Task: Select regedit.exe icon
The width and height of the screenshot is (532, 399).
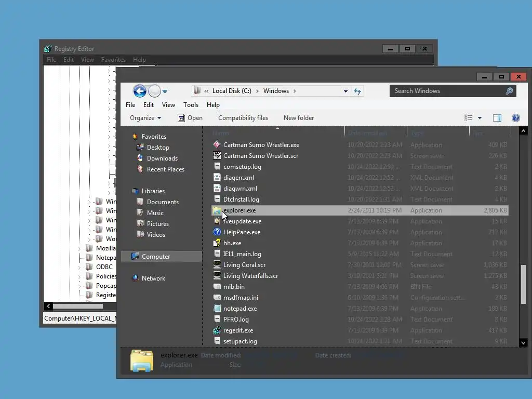Action: click(217, 330)
